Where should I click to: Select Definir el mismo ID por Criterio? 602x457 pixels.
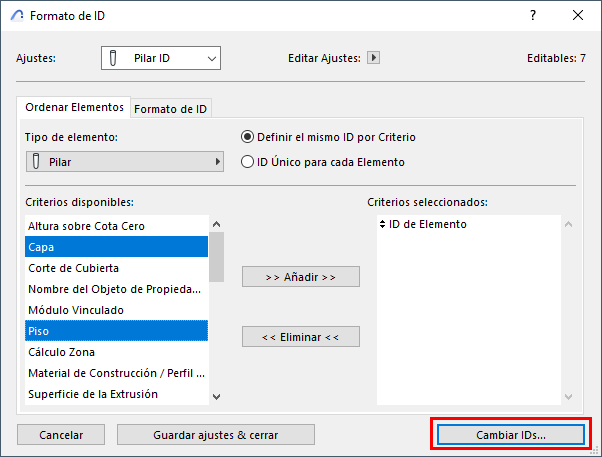click(x=248, y=137)
